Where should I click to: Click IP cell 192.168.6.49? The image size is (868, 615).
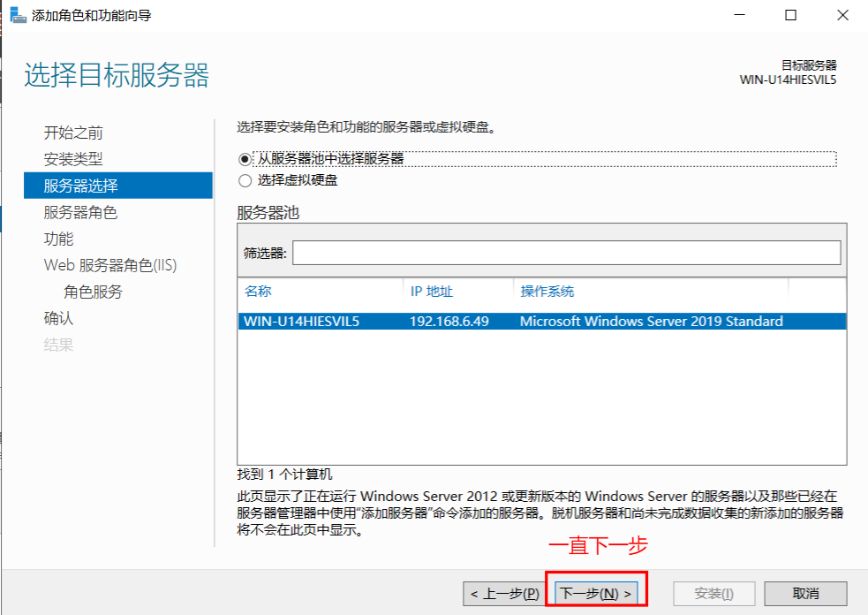point(449,322)
